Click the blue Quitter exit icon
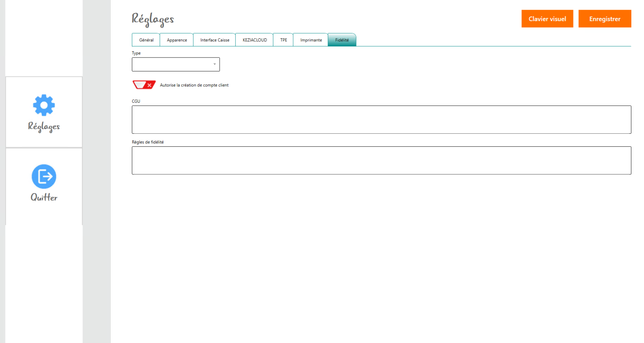 [44, 177]
